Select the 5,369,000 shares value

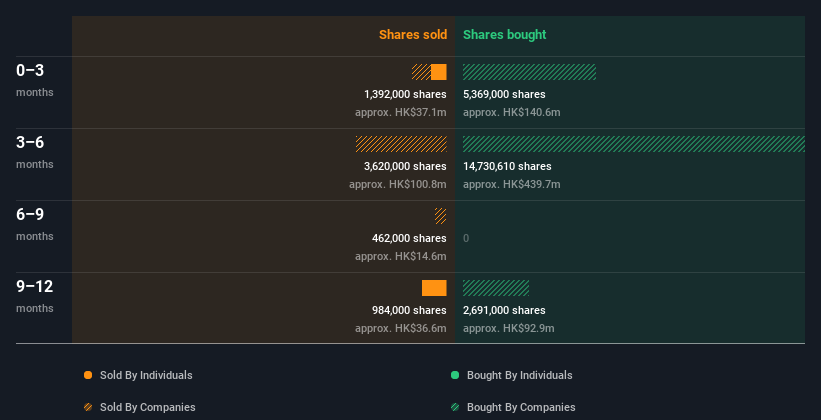point(504,94)
